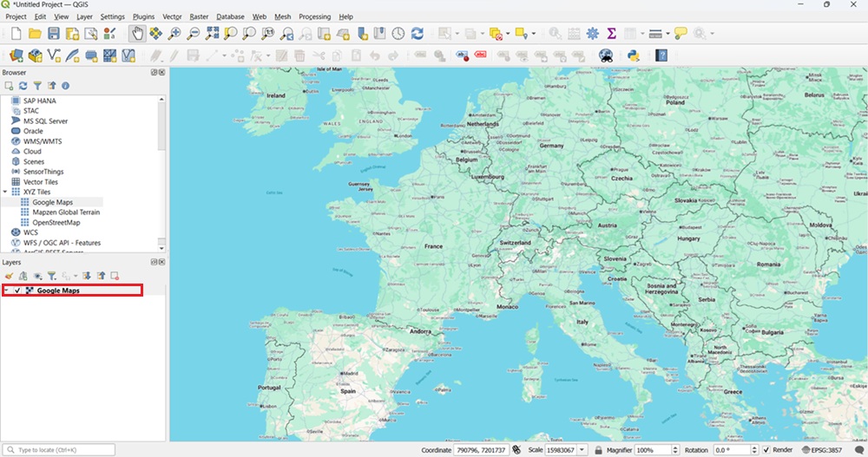Open the Python Console from toolbar

(x=633, y=55)
